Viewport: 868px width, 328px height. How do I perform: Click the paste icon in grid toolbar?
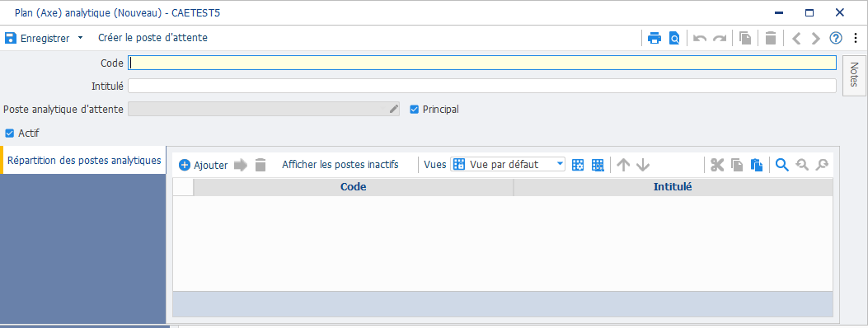[x=757, y=165]
